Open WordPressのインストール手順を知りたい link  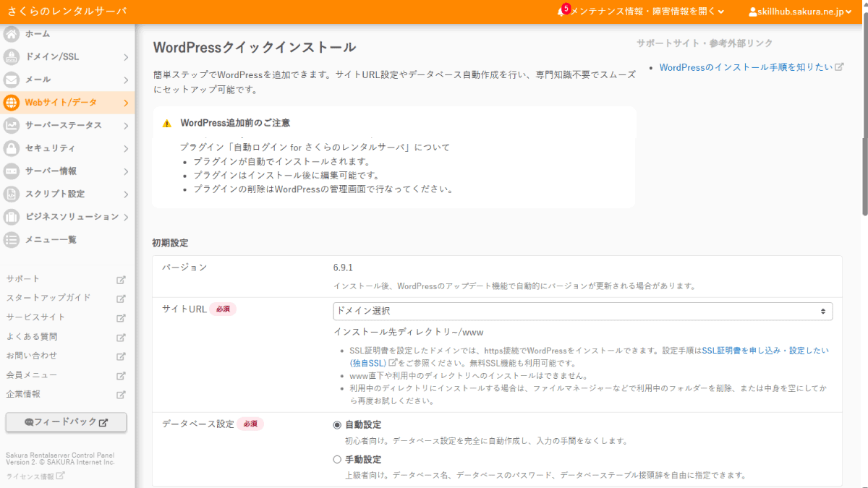click(746, 67)
